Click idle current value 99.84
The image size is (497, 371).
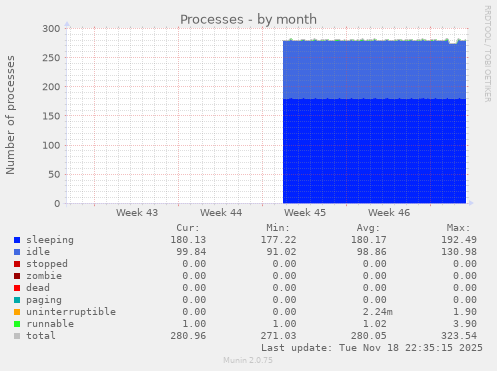click(191, 252)
